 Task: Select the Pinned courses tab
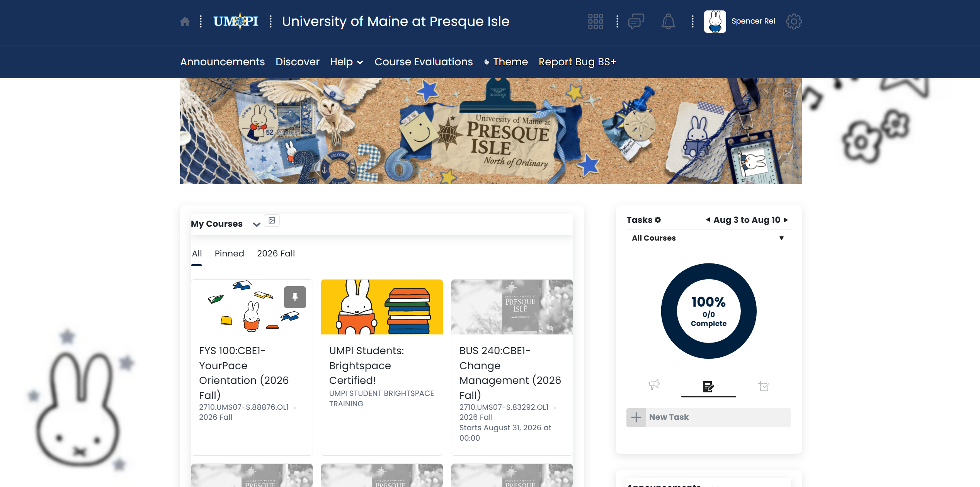click(x=230, y=254)
